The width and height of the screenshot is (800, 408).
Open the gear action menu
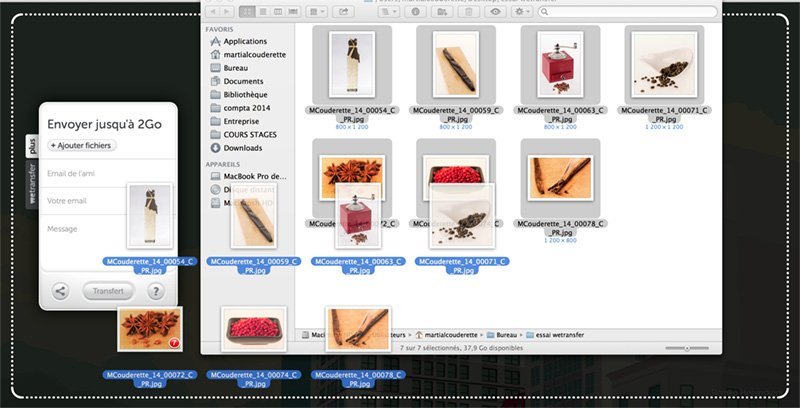522,11
